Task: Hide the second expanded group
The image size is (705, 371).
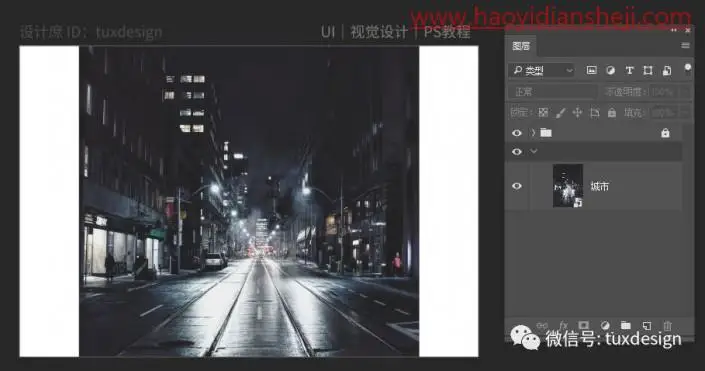Action: tap(517, 152)
